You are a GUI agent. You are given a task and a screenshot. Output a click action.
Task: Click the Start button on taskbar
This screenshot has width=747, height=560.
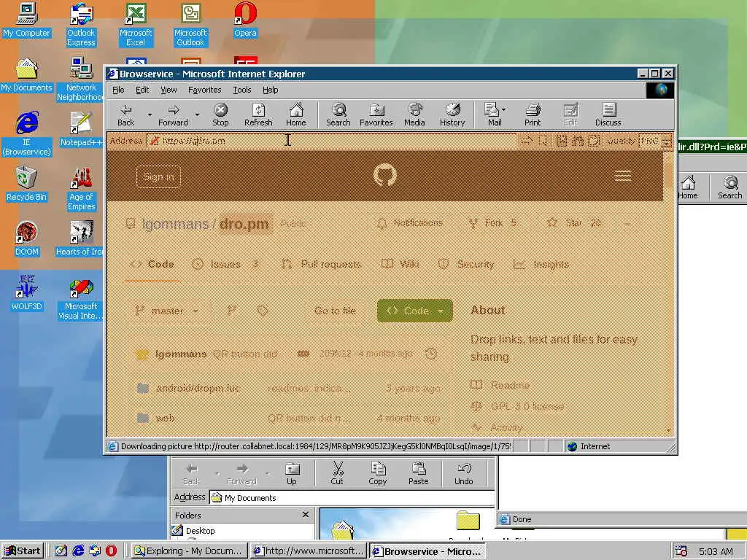pos(23,551)
